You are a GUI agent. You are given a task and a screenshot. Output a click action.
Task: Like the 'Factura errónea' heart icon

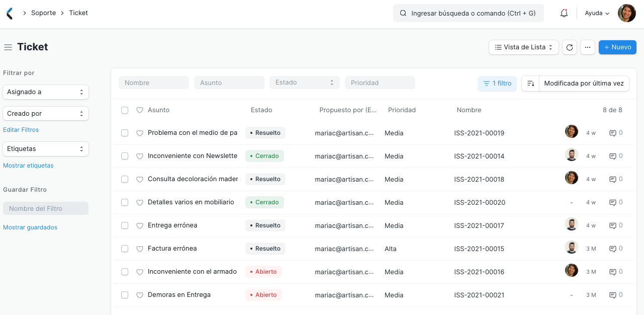pos(140,249)
